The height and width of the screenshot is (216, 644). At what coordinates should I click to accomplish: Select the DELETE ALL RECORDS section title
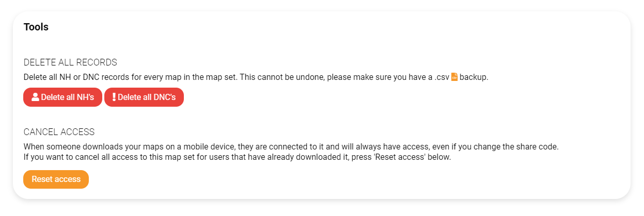tap(70, 62)
